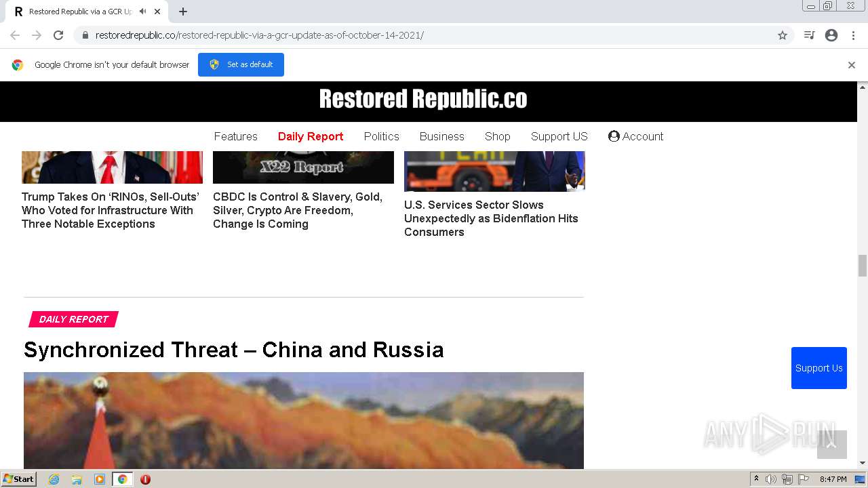Mute the tab's audio speaker icon
868x488 pixels.
(143, 12)
